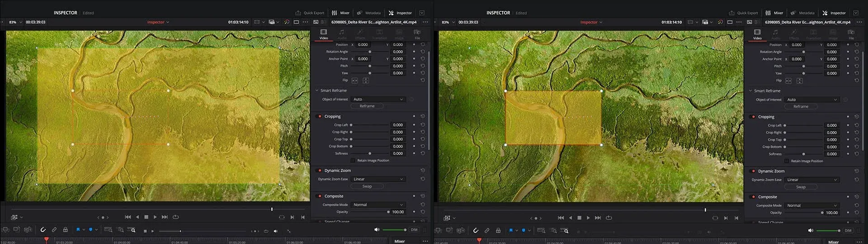Select Video tab in left Inspector
This screenshot has width=868, height=244.
point(324,34)
